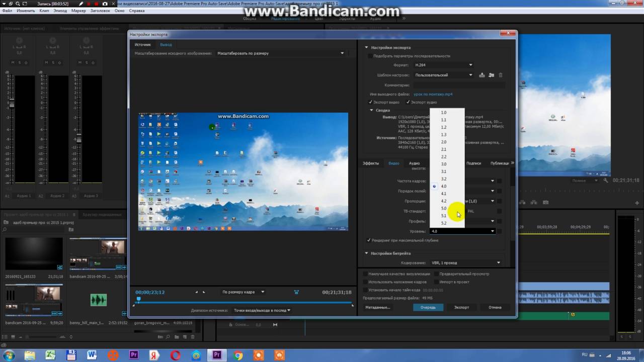
Task: Select level 4.2 in the dropdown list
Action: pos(447,201)
